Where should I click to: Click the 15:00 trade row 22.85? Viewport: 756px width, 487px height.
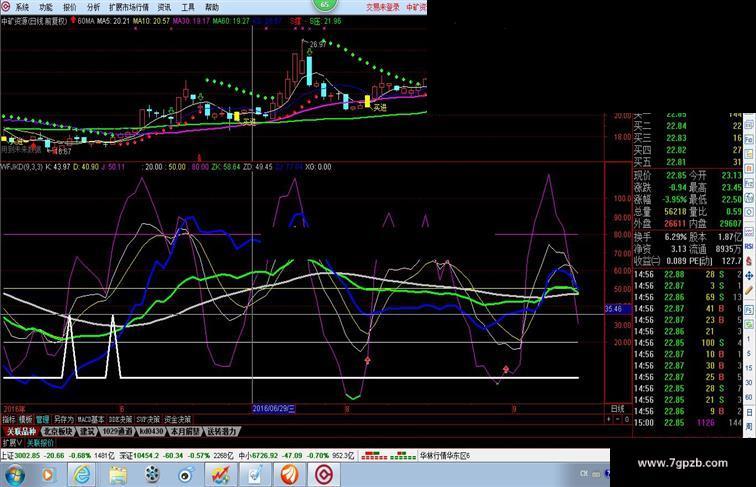(687, 423)
